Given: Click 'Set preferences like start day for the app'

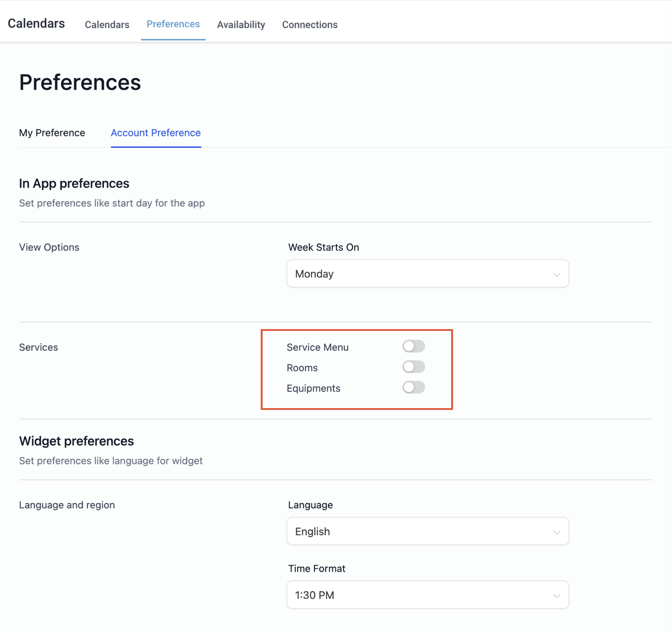Looking at the screenshot, I should pyautogui.click(x=112, y=203).
